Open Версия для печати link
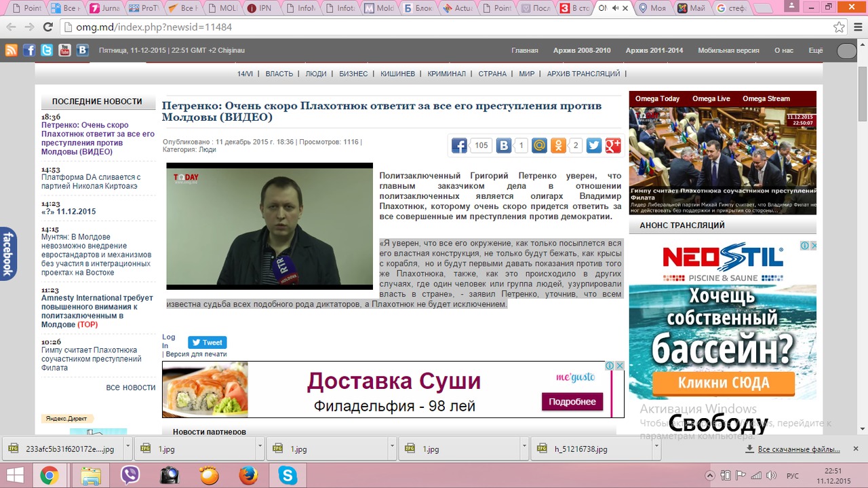 pos(197,354)
